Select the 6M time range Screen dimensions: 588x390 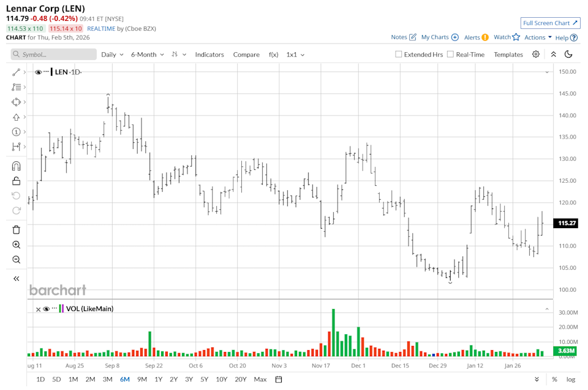[x=125, y=380]
